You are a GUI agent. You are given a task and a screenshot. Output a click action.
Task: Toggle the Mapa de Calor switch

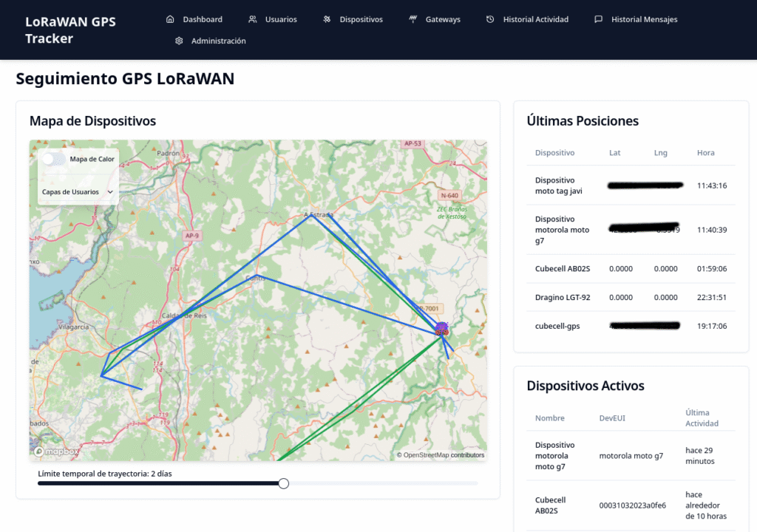52,159
